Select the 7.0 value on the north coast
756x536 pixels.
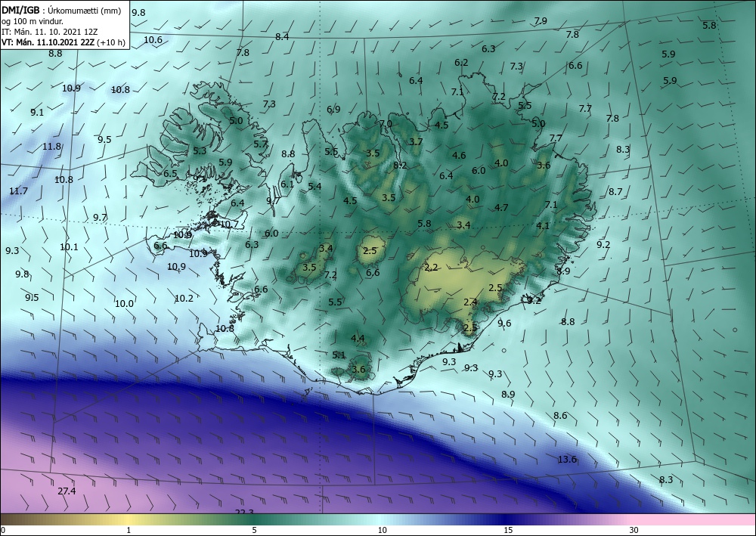click(386, 124)
